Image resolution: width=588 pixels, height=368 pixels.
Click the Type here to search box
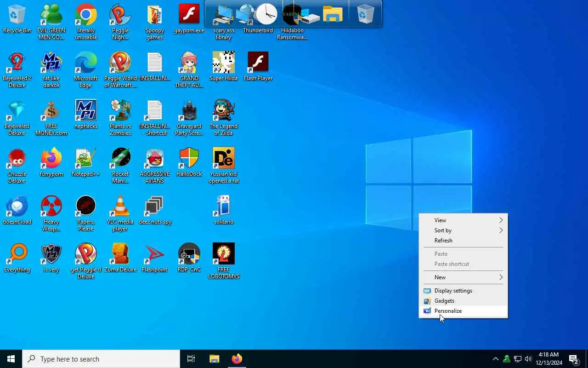pyautogui.click(x=101, y=359)
